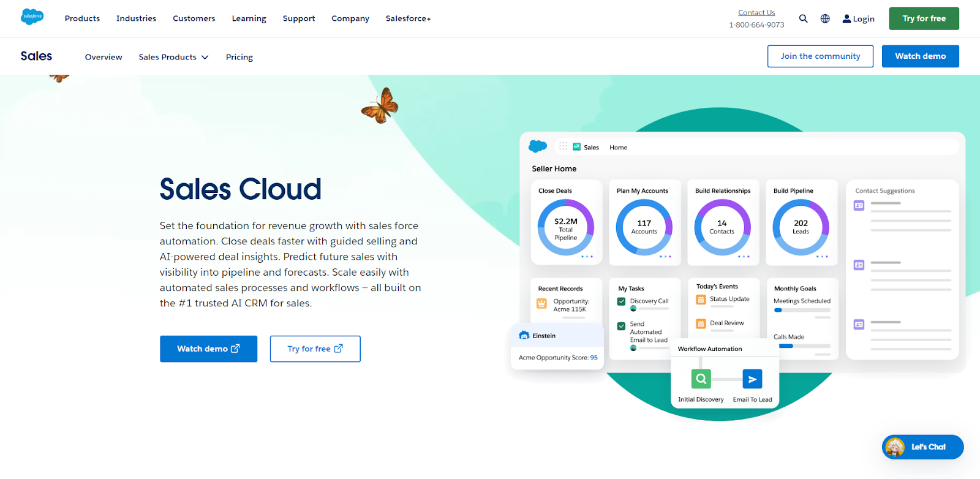Open the Learning menu

pyautogui.click(x=249, y=18)
